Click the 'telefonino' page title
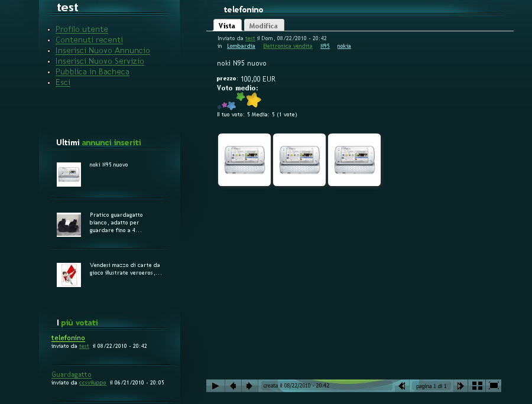Viewport: 532px width, 404px height. tap(244, 9)
